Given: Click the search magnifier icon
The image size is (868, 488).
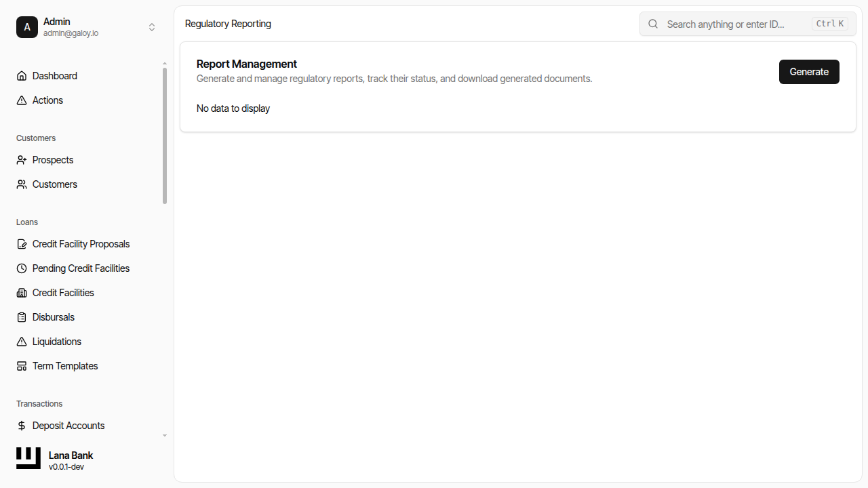Looking at the screenshot, I should (x=652, y=24).
